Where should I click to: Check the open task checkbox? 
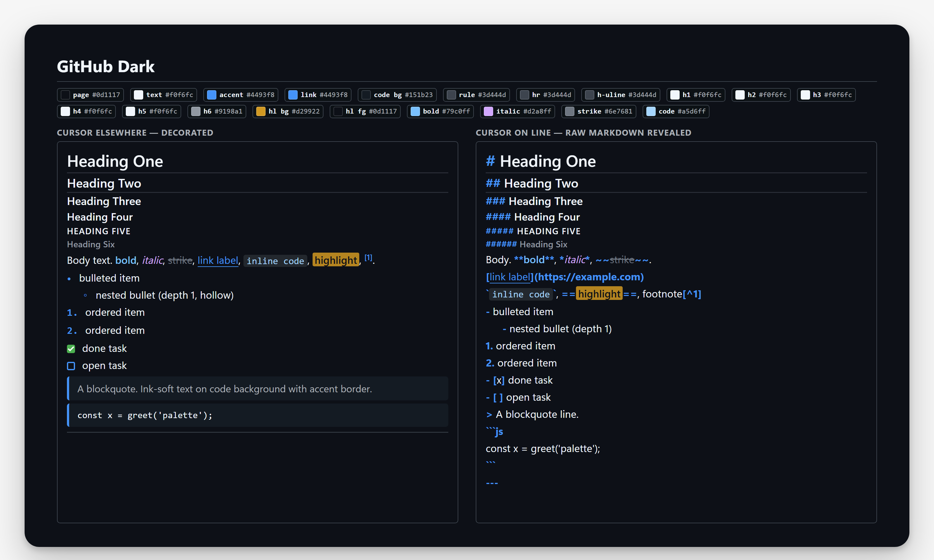pos(71,366)
